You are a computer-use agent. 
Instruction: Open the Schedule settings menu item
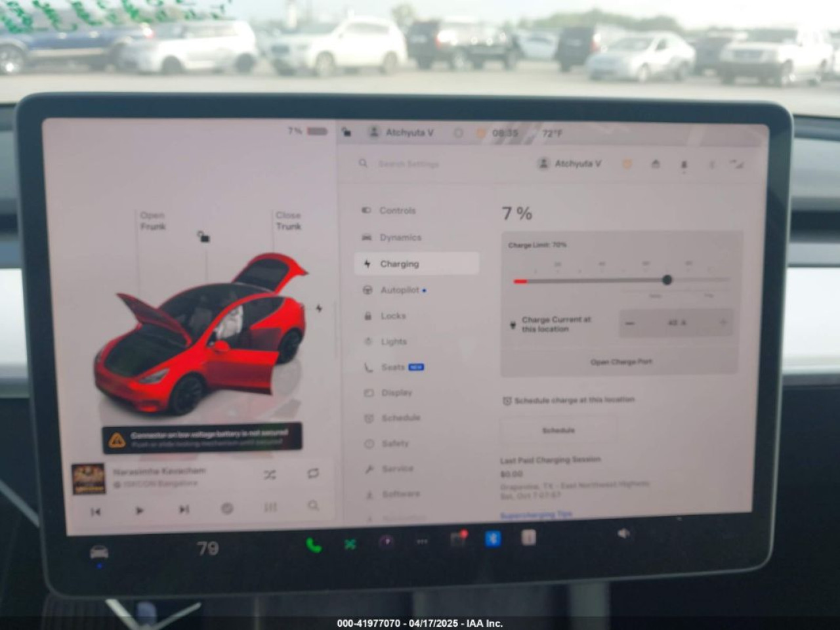392,418
